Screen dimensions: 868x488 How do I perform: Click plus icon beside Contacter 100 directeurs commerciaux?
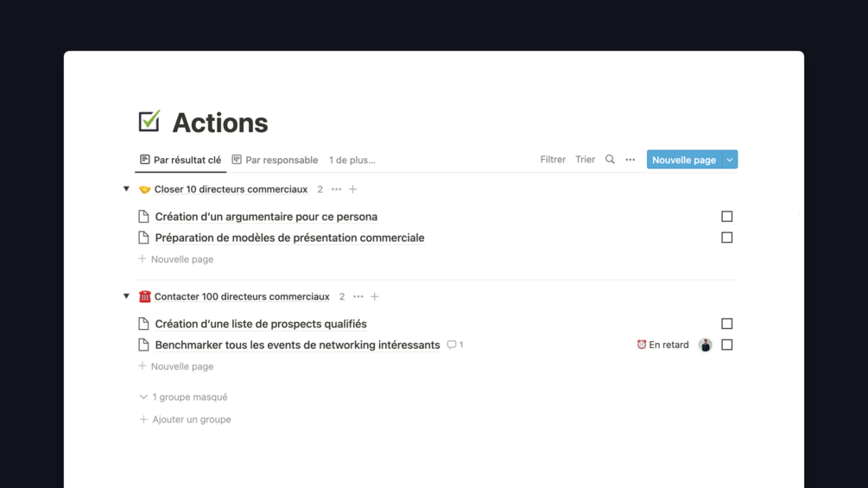(375, 297)
